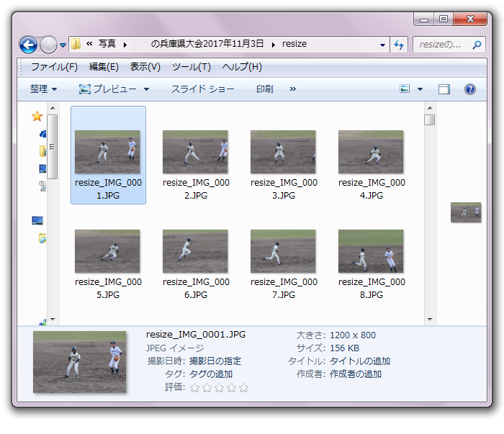Image resolution: width=504 pixels, height=434 pixels.
Task: Click details pane large thumbnail
Action: pos(79,362)
